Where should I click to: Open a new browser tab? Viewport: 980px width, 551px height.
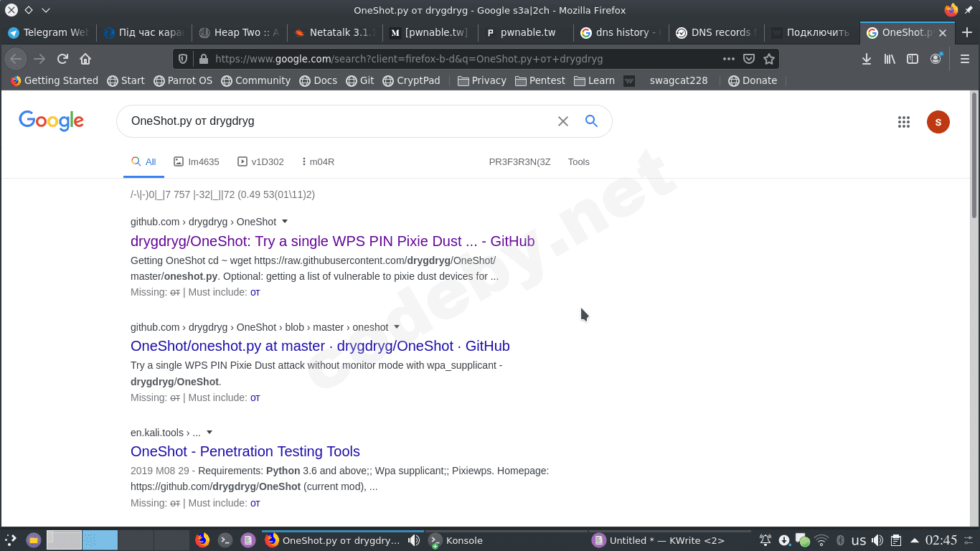967,32
